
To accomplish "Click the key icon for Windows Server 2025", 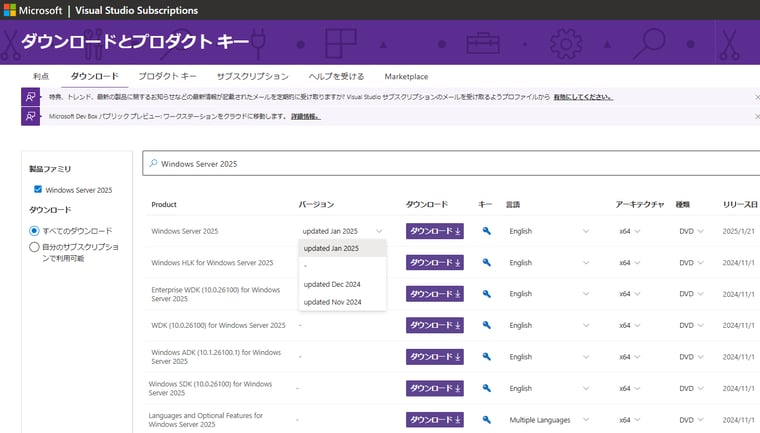I will (x=487, y=231).
